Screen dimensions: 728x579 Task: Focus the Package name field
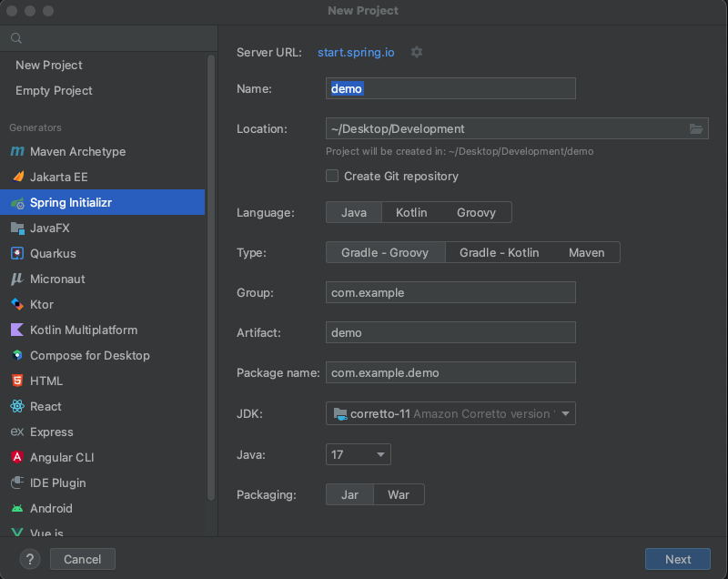pos(450,373)
